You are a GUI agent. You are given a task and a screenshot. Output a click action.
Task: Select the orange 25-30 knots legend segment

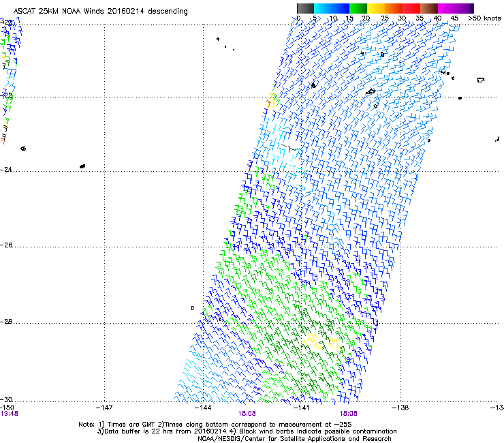click(394, 8)
